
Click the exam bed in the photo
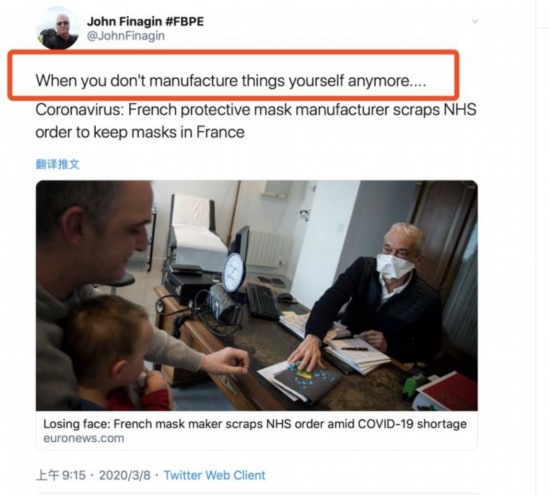tap(196, 232)
